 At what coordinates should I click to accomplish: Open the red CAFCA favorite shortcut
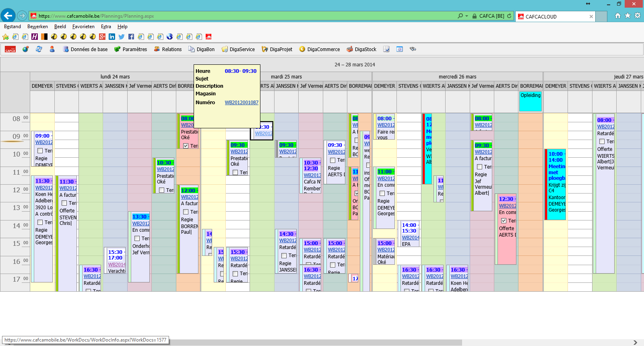208,37
